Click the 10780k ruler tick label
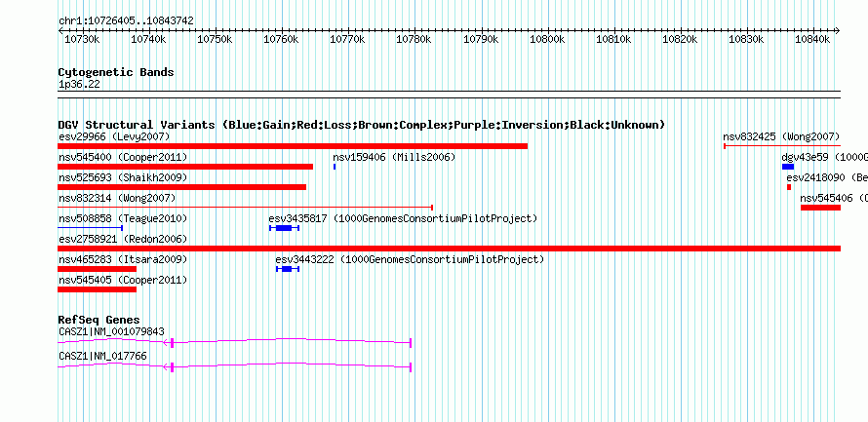The image size is (868, 422). (414, 39)
